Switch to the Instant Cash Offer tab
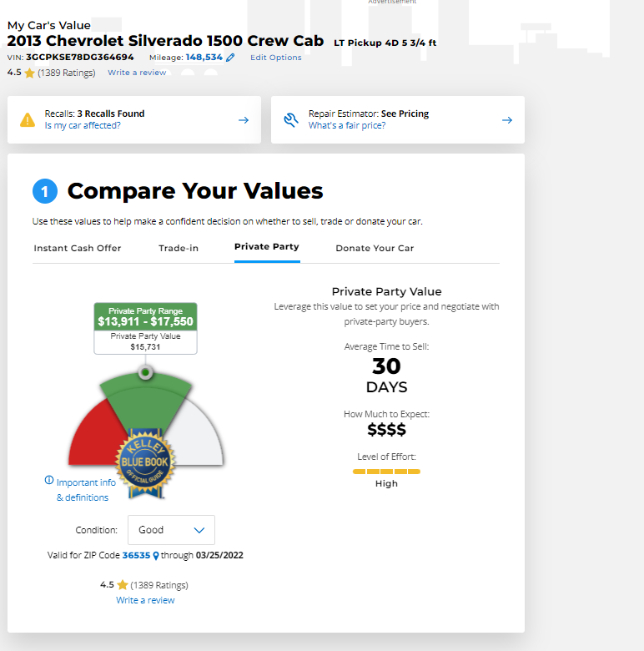This screenshot has width=644, height=651. click(x=78, y=248)
